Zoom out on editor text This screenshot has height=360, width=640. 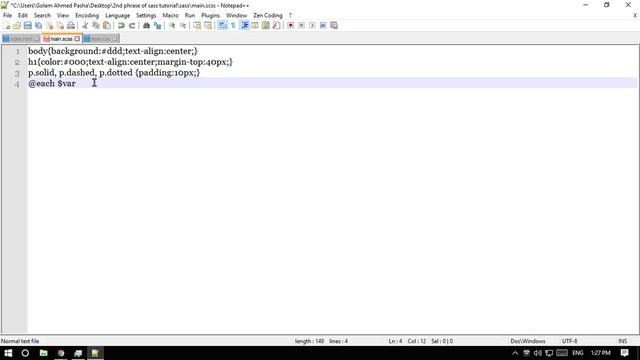[x=182, y=25]
